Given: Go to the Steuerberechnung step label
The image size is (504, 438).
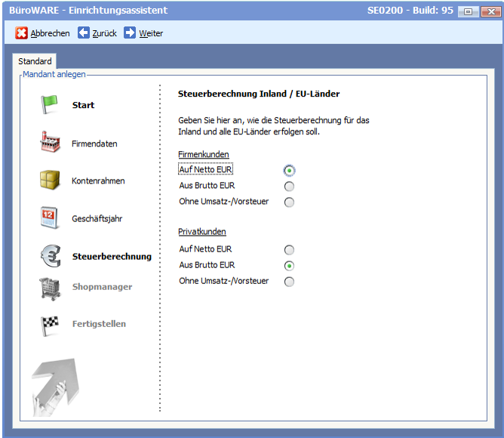Looking at the screenshot, I should [112, 257].
